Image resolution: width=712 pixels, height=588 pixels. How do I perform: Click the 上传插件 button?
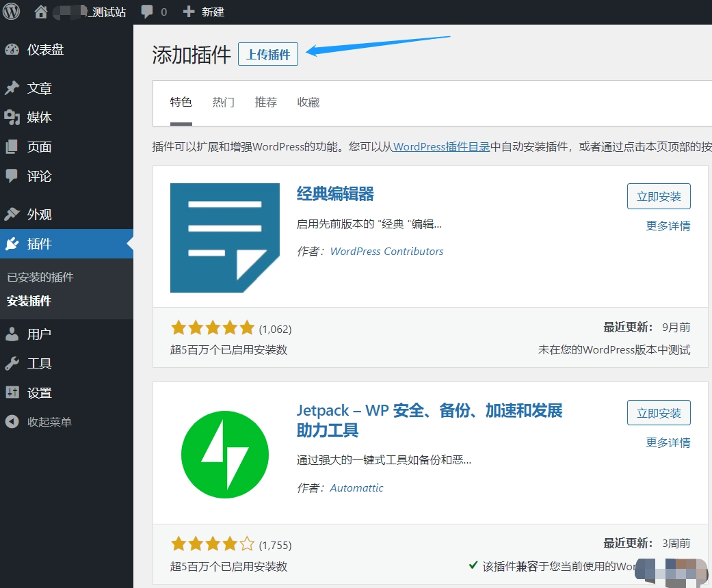point(267,55)
